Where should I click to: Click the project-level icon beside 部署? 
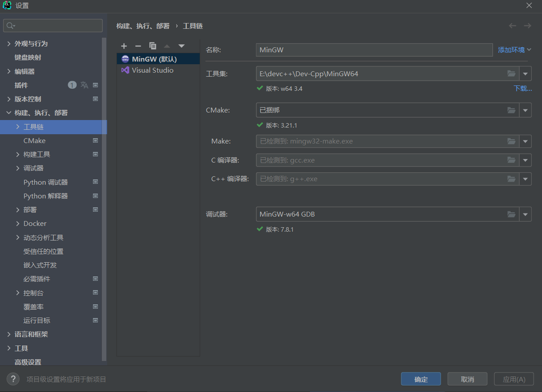(95, 210)
